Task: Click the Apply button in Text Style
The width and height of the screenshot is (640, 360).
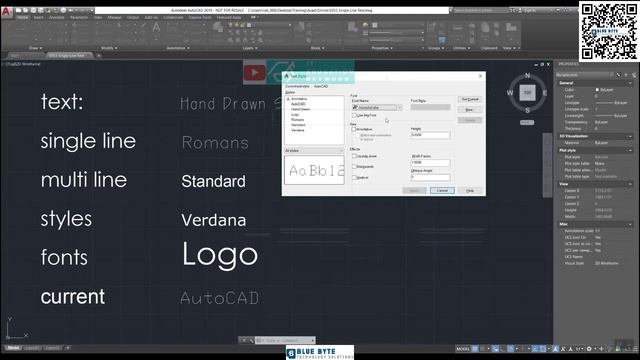Action: click(414, 191)
